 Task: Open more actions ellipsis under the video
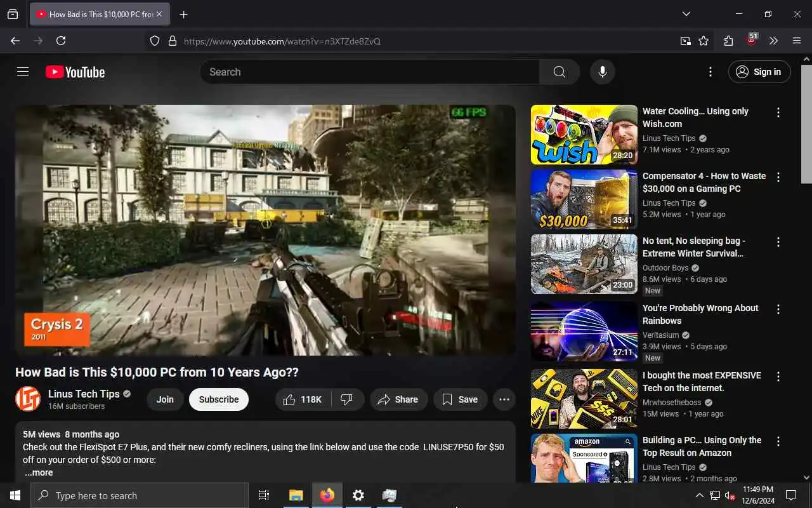click(504, 399)
